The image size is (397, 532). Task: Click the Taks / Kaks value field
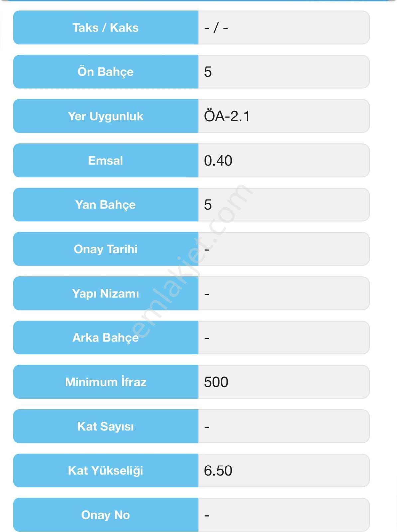point(284,27)
